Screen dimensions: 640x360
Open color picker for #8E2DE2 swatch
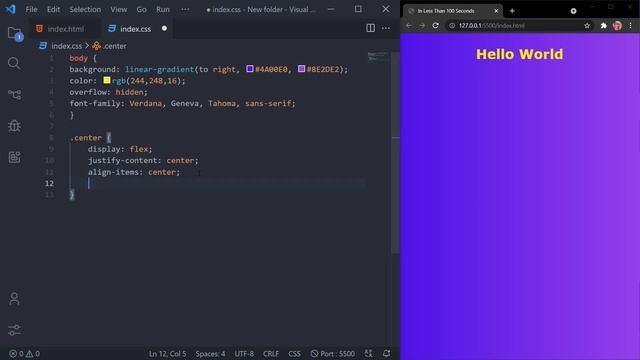pos(301,69)
